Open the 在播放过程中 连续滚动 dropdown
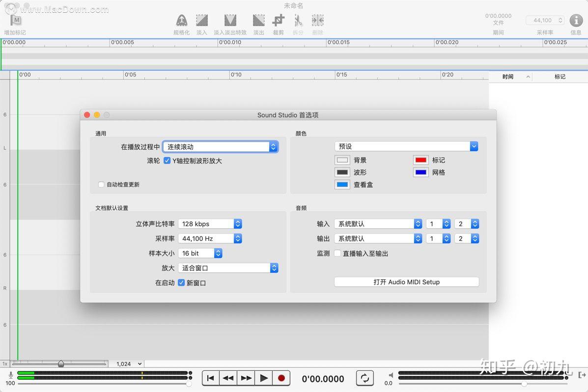Screen dimensions: 588x392 tap(221, 147)
